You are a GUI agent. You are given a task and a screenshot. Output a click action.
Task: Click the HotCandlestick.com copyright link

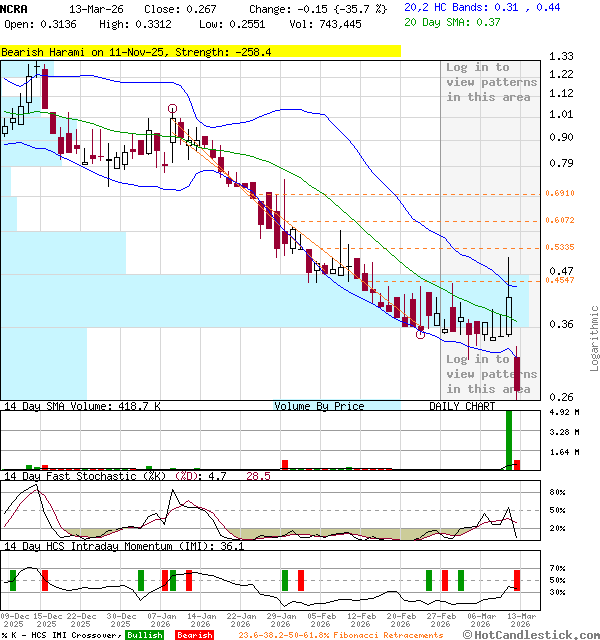tap(533, 634)
